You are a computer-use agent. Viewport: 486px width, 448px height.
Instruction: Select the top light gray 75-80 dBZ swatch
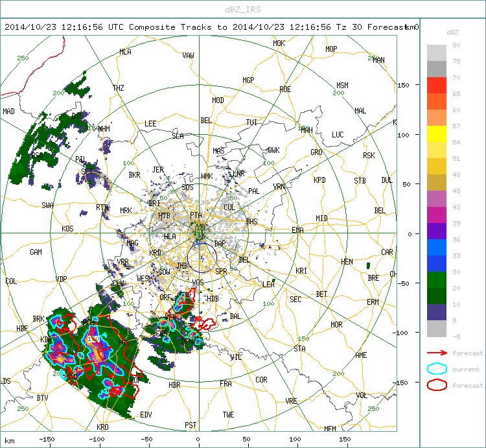(x=436, y=53)
